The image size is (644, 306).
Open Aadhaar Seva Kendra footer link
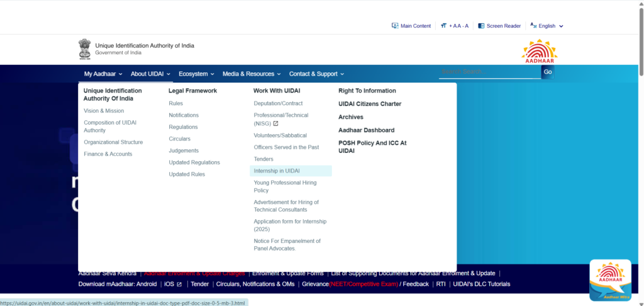pos(107,273)
